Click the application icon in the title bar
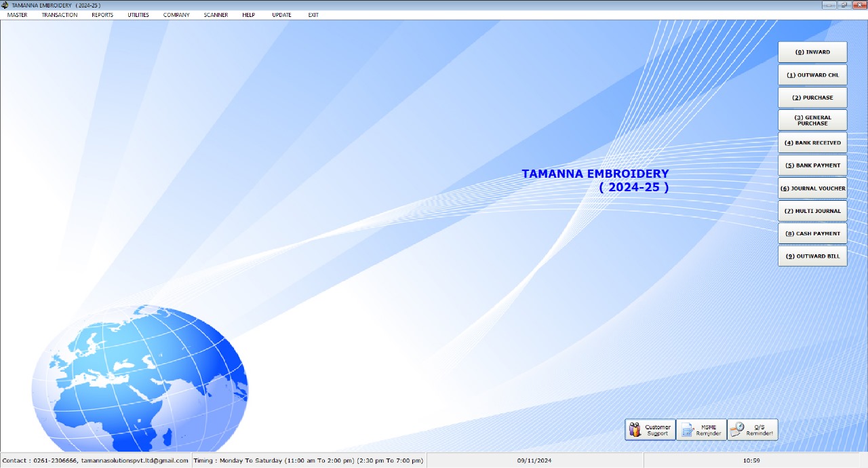868x468 pixels. point(5,5)
